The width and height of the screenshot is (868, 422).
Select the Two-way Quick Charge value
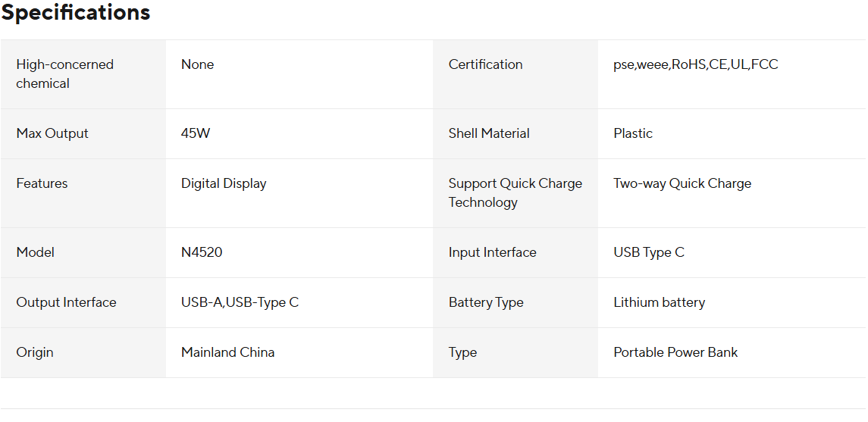pyautogui.click(x=682, y=183)
